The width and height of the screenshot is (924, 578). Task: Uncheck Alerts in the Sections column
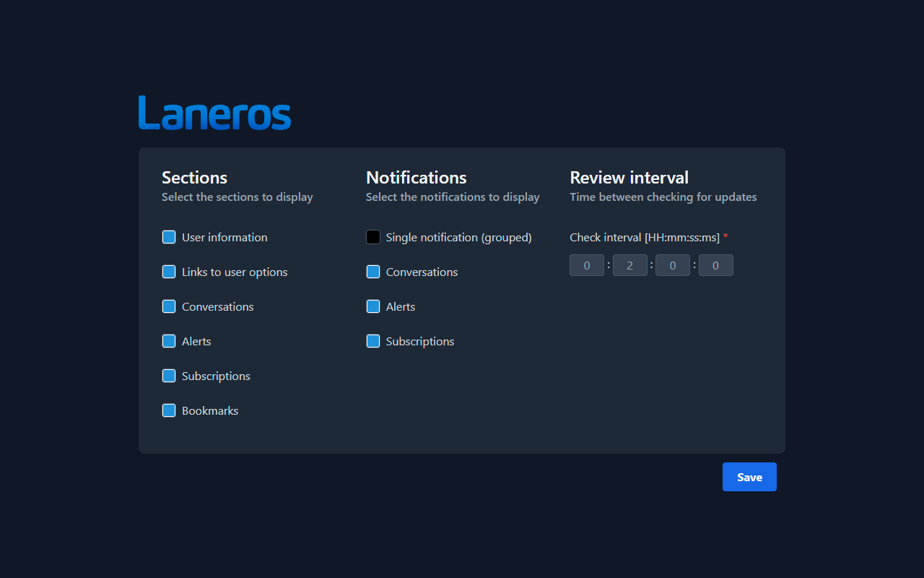tap(169, 341)
